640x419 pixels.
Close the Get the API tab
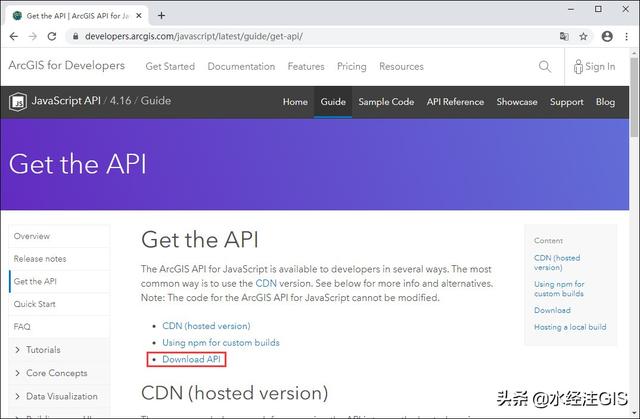pyautogui.click(x=139, y=16)
